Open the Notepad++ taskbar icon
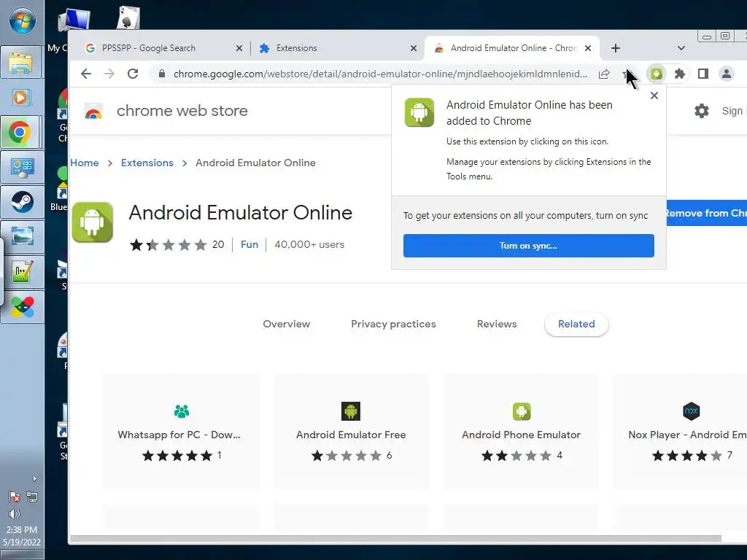747x560 pixels. tap(22, 272)
